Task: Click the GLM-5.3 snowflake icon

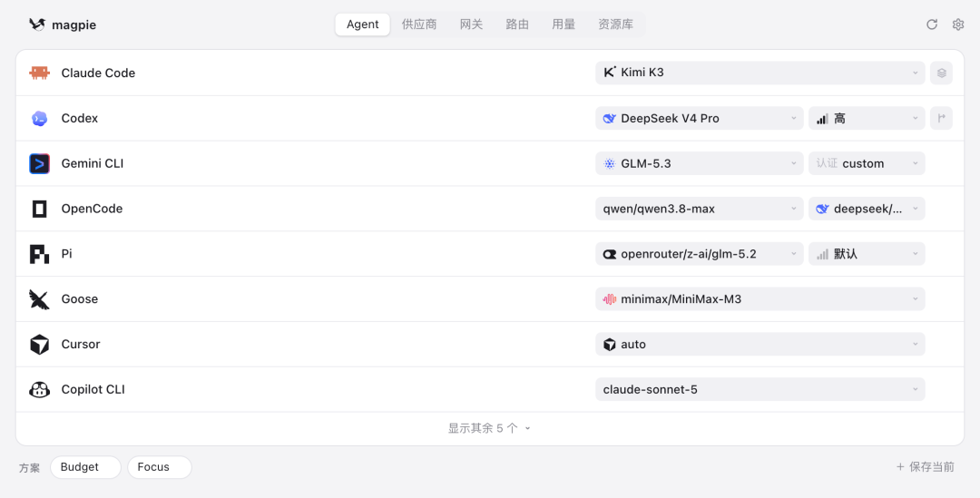Action: (x=610, y=163)
